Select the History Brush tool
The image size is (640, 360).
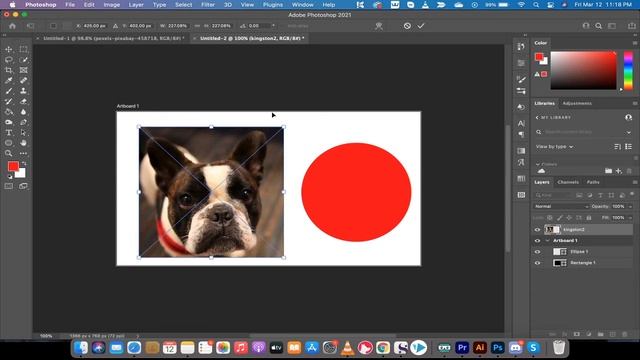9,101
